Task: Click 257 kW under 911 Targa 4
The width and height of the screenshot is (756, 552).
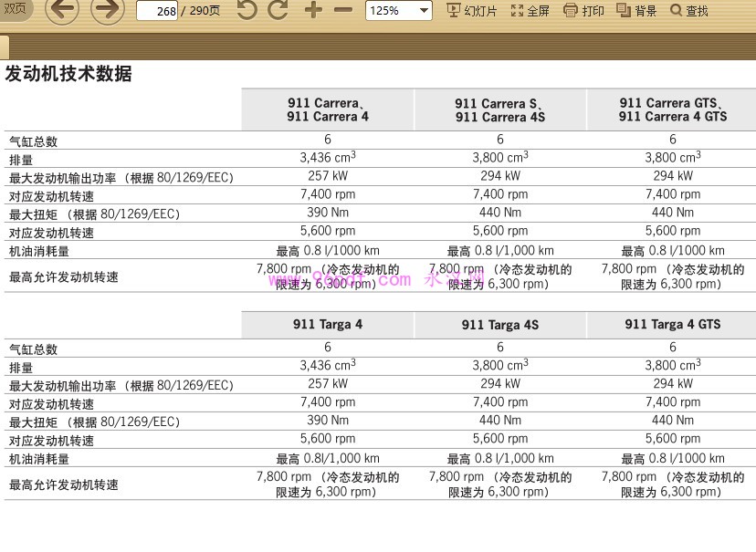Action: coord(328,383)
